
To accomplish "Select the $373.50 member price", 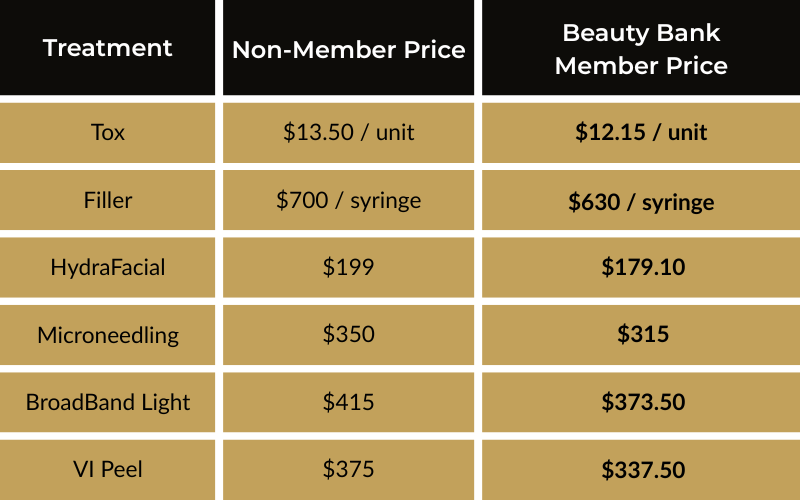I will point(641,402).
